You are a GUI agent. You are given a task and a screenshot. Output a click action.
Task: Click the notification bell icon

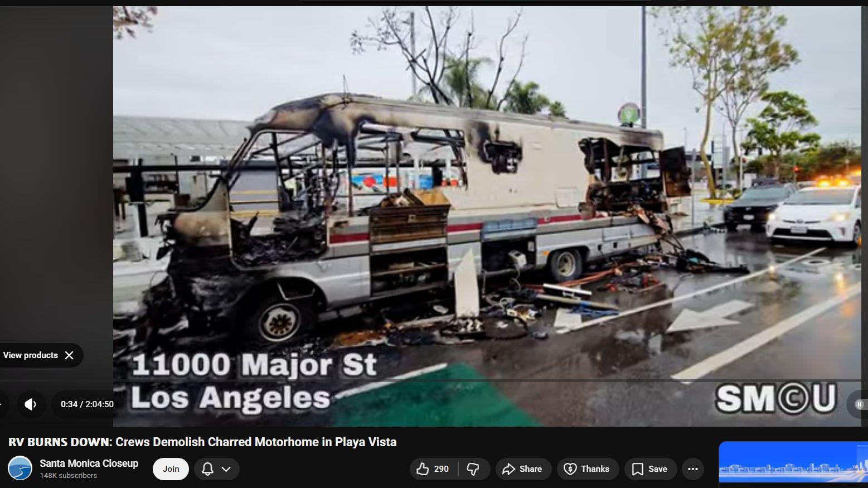pyautogui.click(x=207, y=469)
